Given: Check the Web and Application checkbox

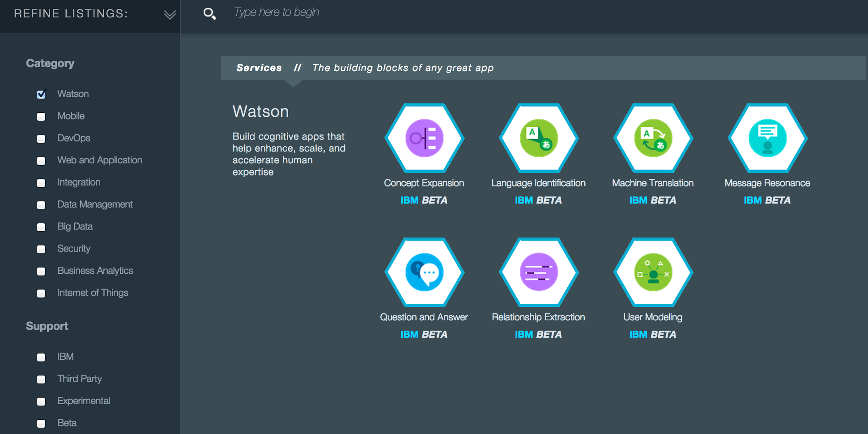Looking at the screenshot, I should (x=41, y=161).
